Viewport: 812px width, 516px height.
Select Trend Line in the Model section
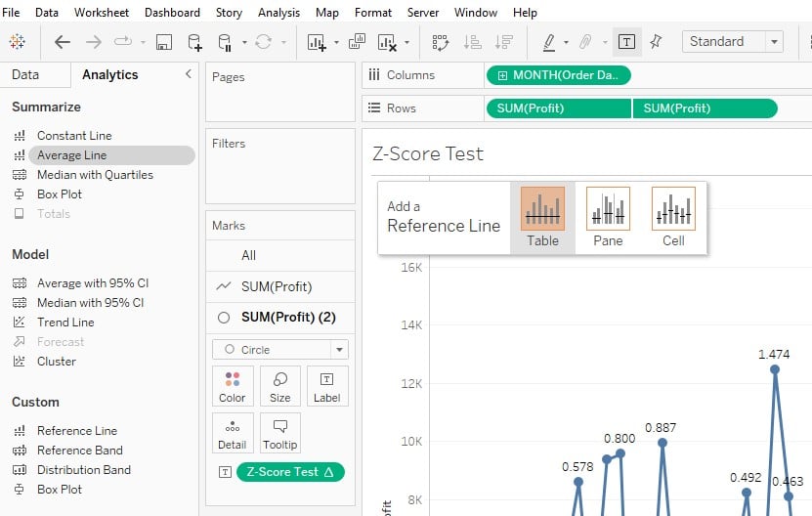click(x=65, y=322)
